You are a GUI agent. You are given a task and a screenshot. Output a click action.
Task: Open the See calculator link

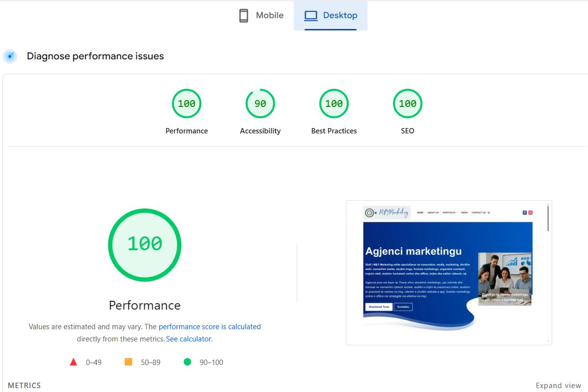point(189,339)
